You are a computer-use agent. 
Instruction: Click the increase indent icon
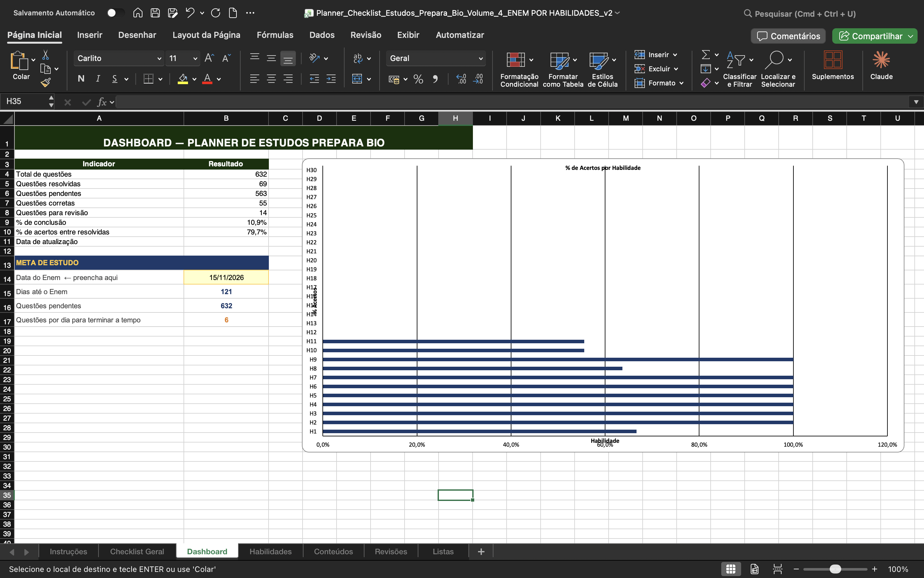(x=331, y=79)
